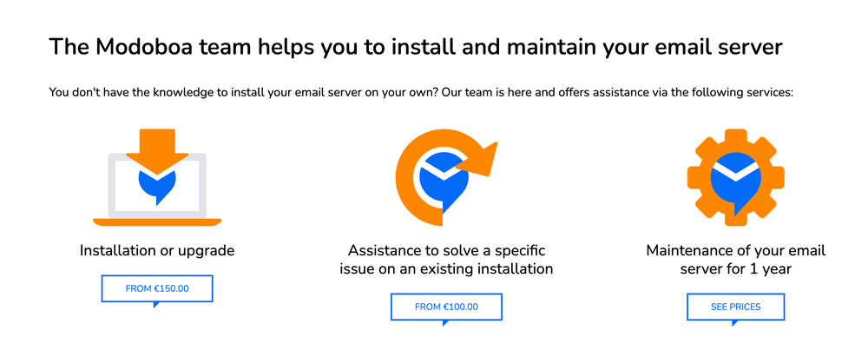The image size is (868, 357).
Task: Click the grey laptop screen frame
Action: [x=157, y=185]
